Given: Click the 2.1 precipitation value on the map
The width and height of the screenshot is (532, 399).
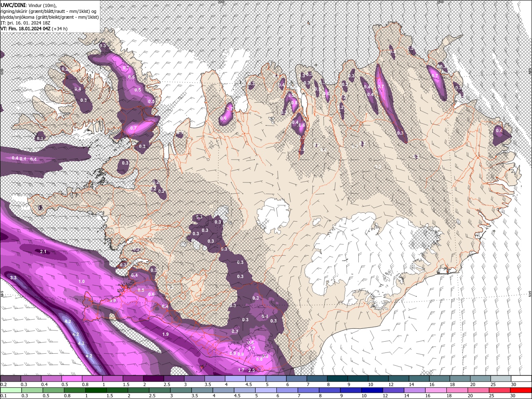Looking at the screenshot, I should click(43, 252).
